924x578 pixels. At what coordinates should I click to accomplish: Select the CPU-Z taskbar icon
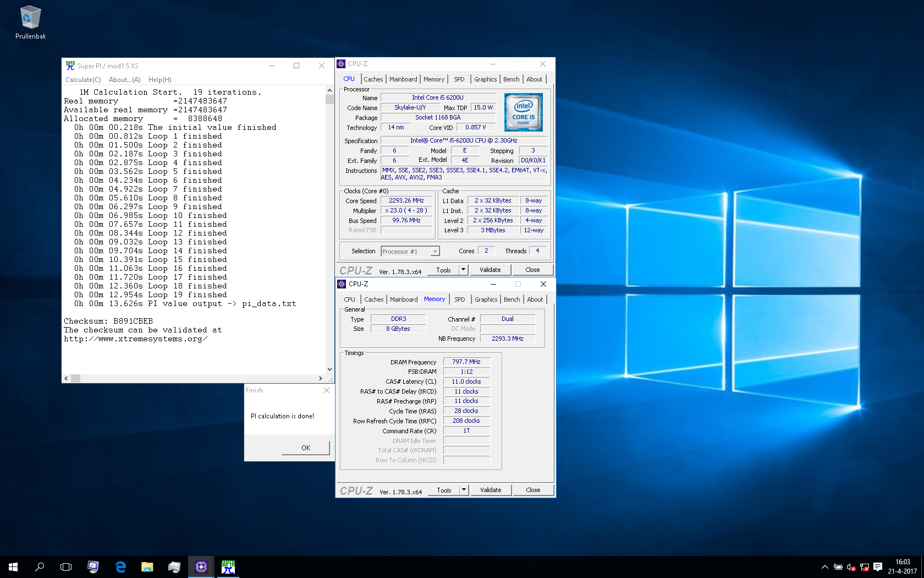pyautogui.click(x=201, y=567)
